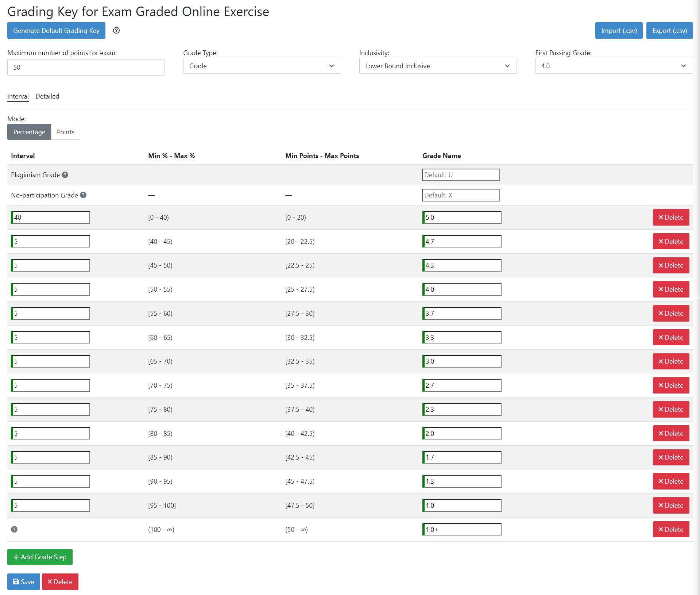Save the grading key
This screenshot has height=595, width=700.
coord(24,582)
